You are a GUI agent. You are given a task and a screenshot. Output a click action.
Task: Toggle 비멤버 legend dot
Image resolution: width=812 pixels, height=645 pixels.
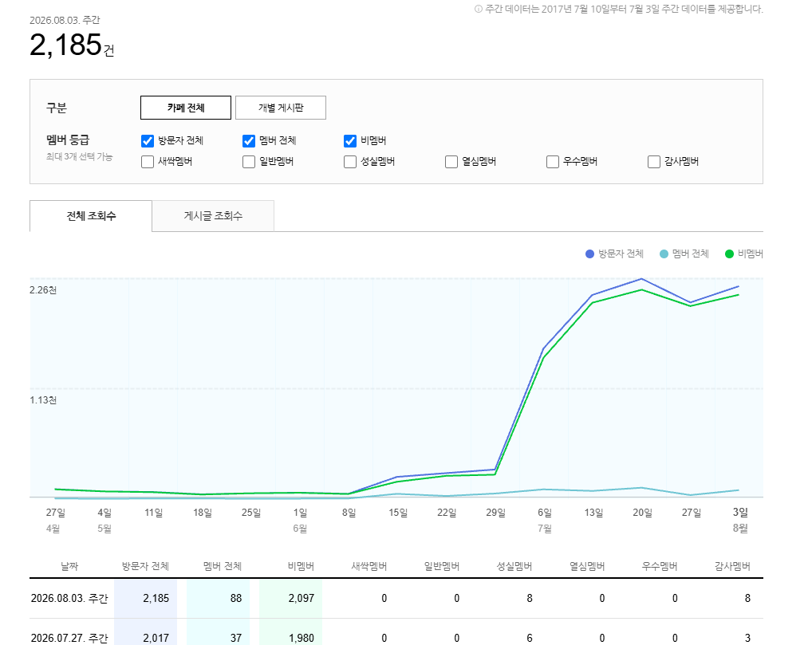point(729,254)
